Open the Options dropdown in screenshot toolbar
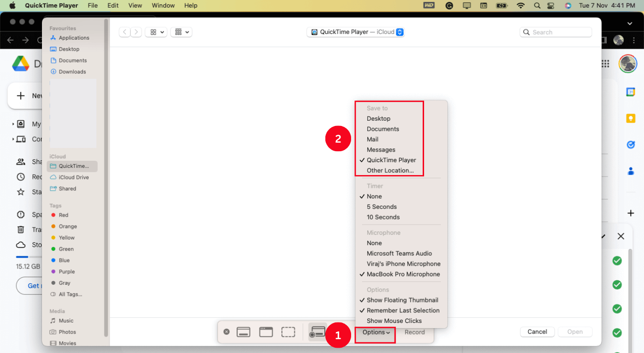The width and height of the screenshot is (644, 353). tap(376, 332)
